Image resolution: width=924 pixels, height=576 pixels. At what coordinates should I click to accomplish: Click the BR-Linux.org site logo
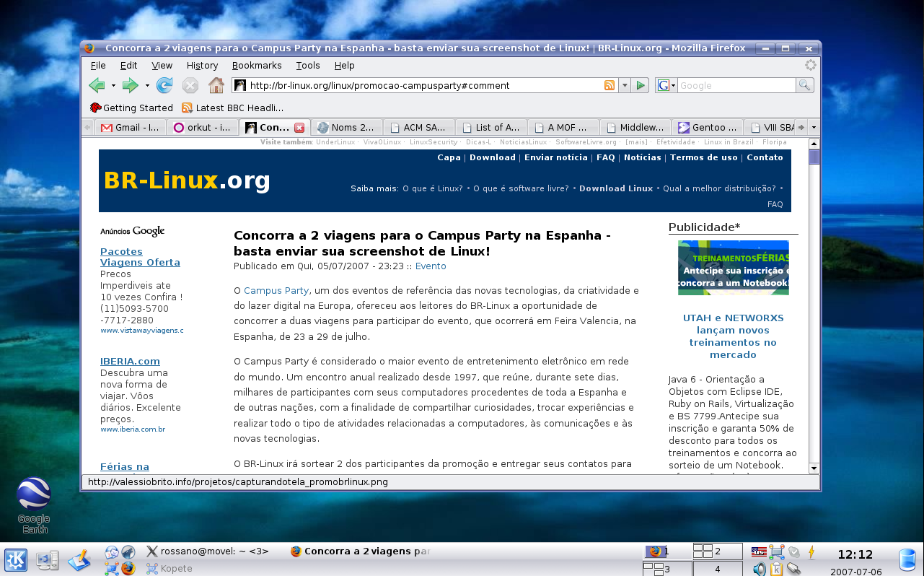click(187, 180)
